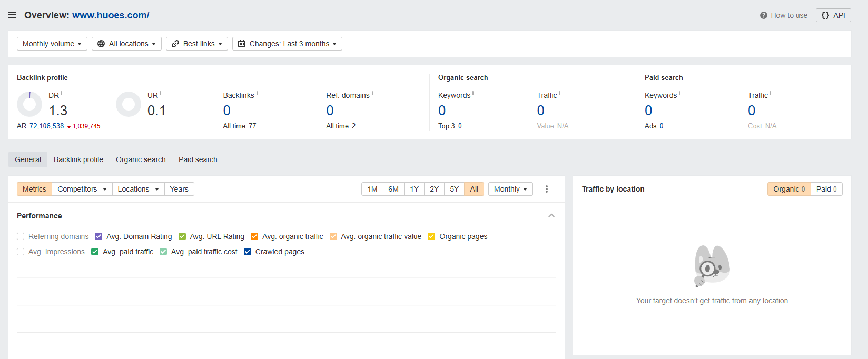This screenshot has width=868, height=359.
Task: Open the www.huoes.com/ link
Action: [111, 15]
